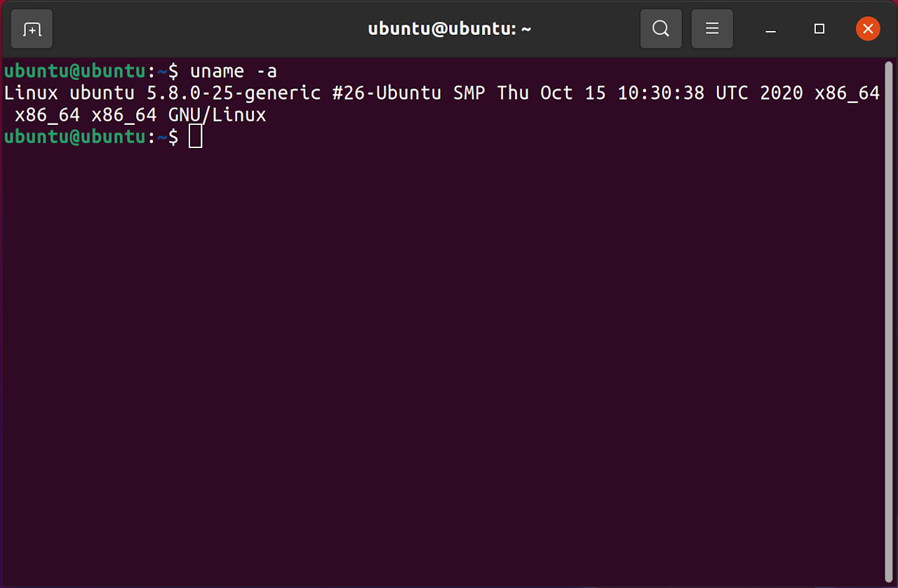Maximize the terminal window
The image size is (898, 588).
pos(819,29)
